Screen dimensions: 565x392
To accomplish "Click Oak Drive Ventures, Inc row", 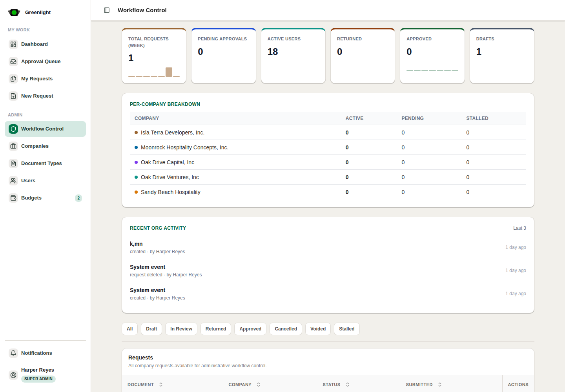I will tap(328, 177).
